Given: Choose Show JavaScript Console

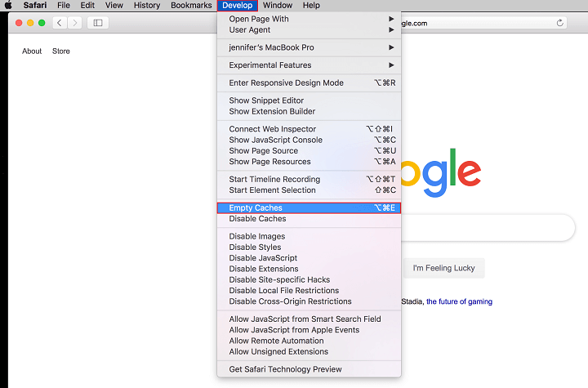Looking at the screenshot, I should pyautogui.click(x=309, y=140).
